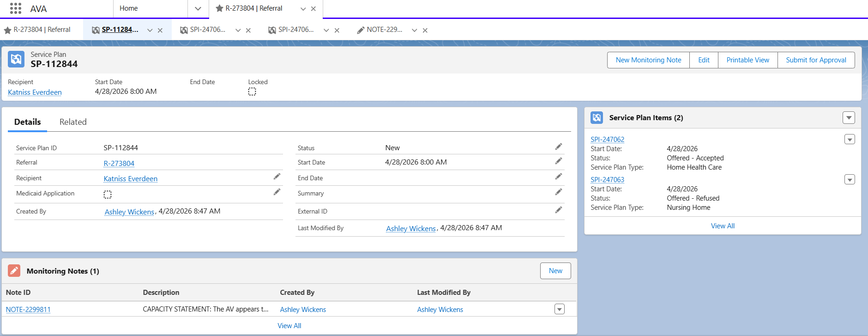
Task: Close the R-273804 Referral workspace tab
Action: tap(313, 9)
